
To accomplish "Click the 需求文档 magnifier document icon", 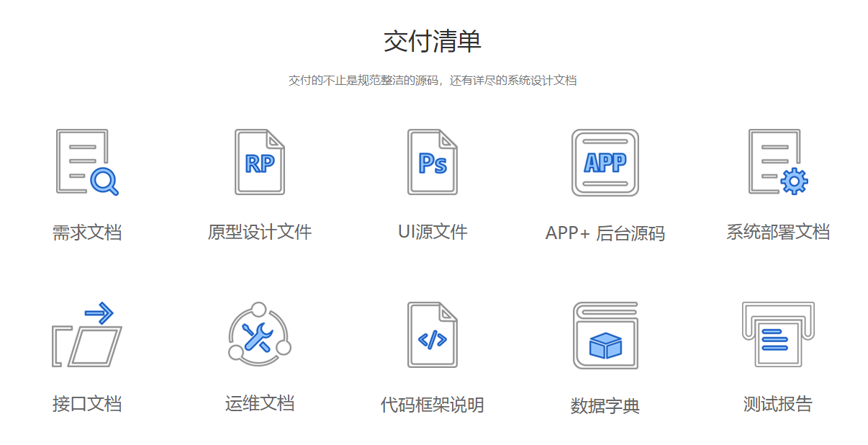I will [x=86, y=162].
